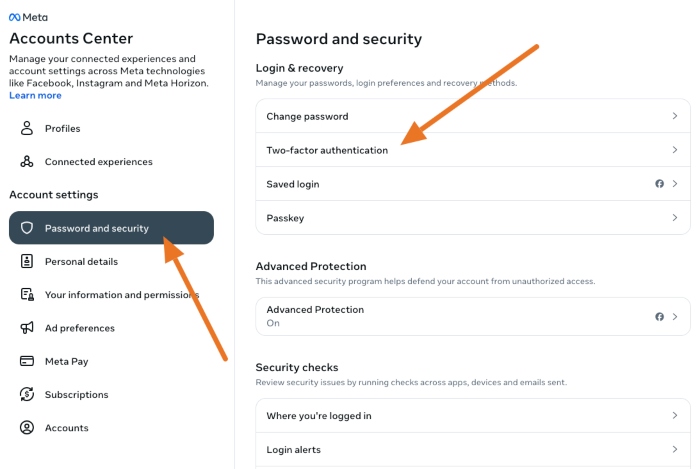Click the Subscriptions icon
This screenshot has height=469, width=700.
click(x=27, y=394)
